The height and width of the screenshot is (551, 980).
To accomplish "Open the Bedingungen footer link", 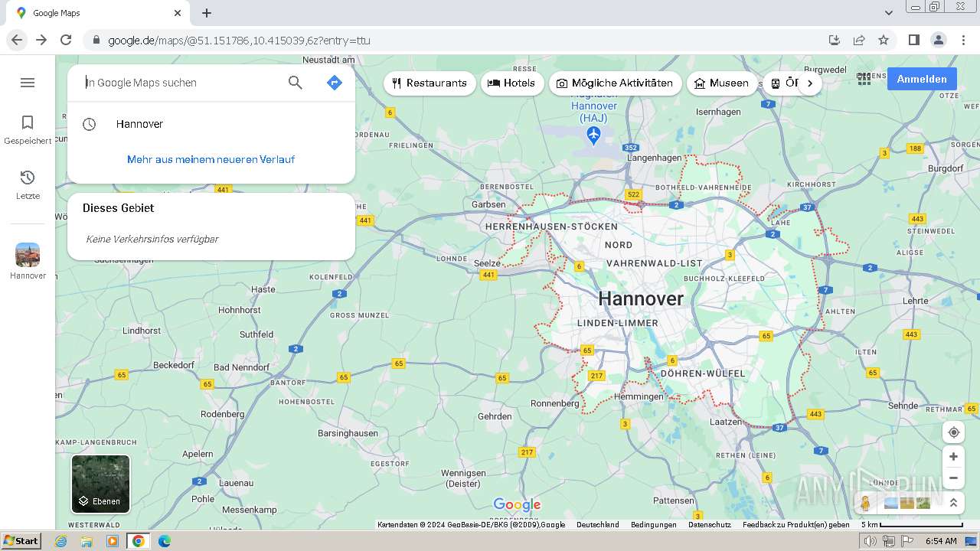I will pos(654,525).
